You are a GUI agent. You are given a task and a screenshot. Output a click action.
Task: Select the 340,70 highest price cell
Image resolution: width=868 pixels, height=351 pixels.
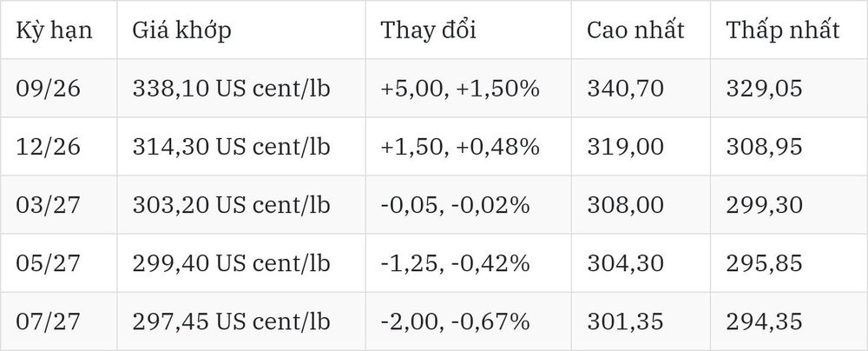tap(625, 89)
